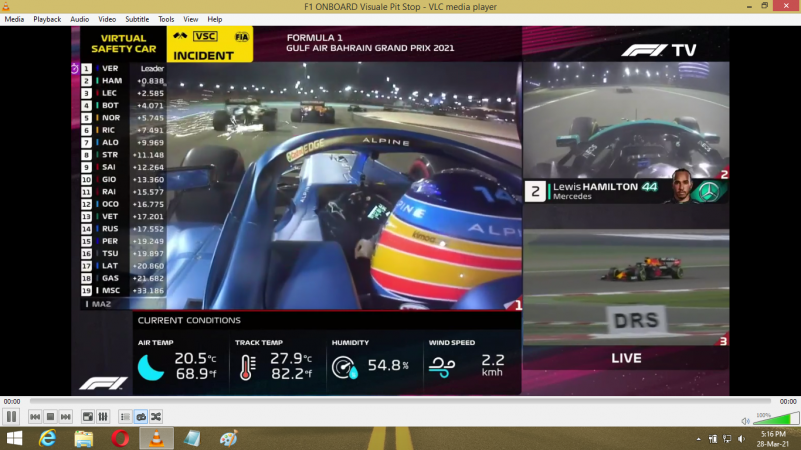Click the TRACK TEMP thermometer icon

pyautogui.click(x=247, y=367)
